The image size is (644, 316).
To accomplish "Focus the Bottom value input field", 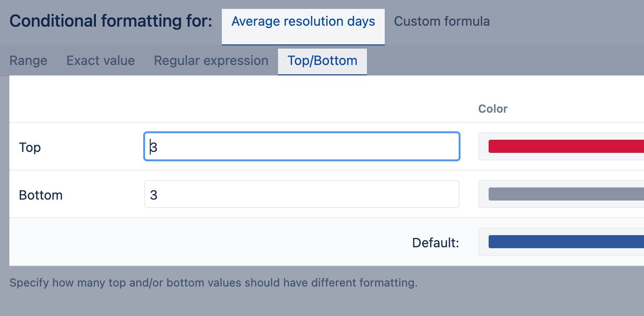I will (302, 194).
